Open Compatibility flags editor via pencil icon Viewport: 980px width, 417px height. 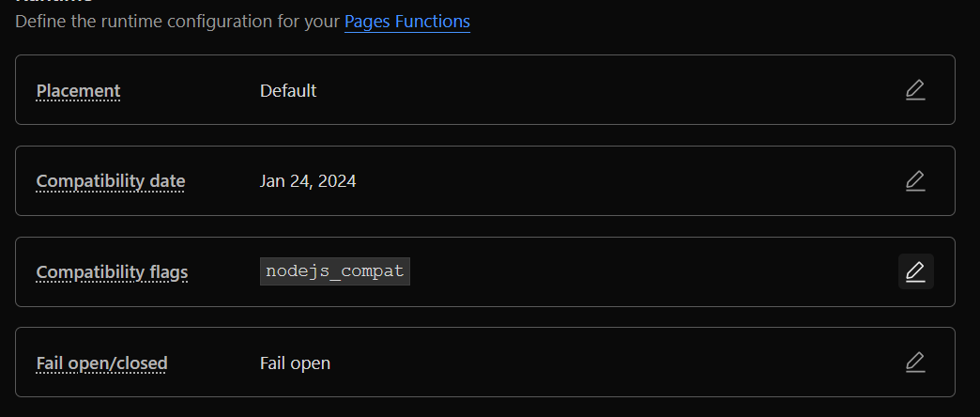[x=915, y=271]
